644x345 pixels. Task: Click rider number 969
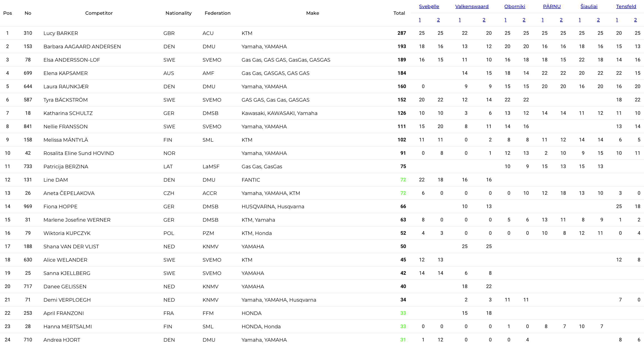point(28,206)
